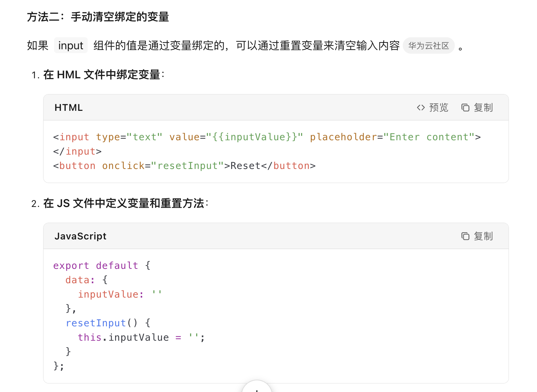Viewport: 537px width, 392px height.
Task: Click the export default code line
Action: (x=102, y=266)
